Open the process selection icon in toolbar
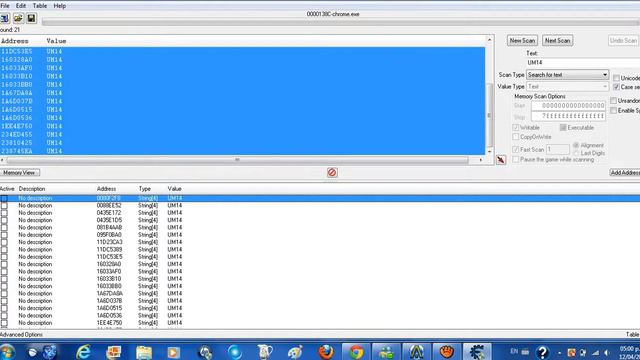 [x=4, y=18]
